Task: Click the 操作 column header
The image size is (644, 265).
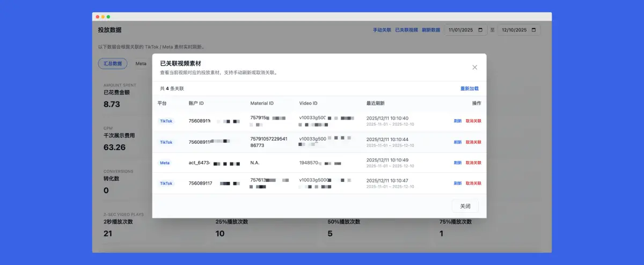Action: point(477,103)
